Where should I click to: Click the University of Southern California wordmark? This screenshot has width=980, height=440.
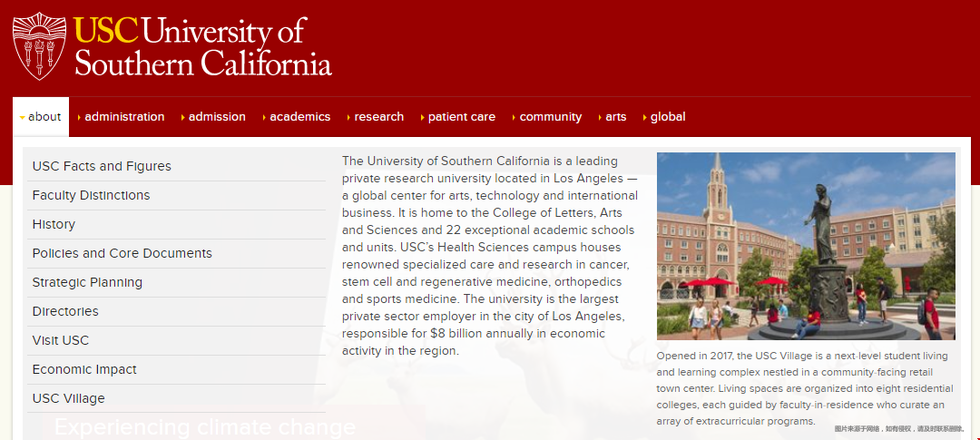[x=202, y=46]
